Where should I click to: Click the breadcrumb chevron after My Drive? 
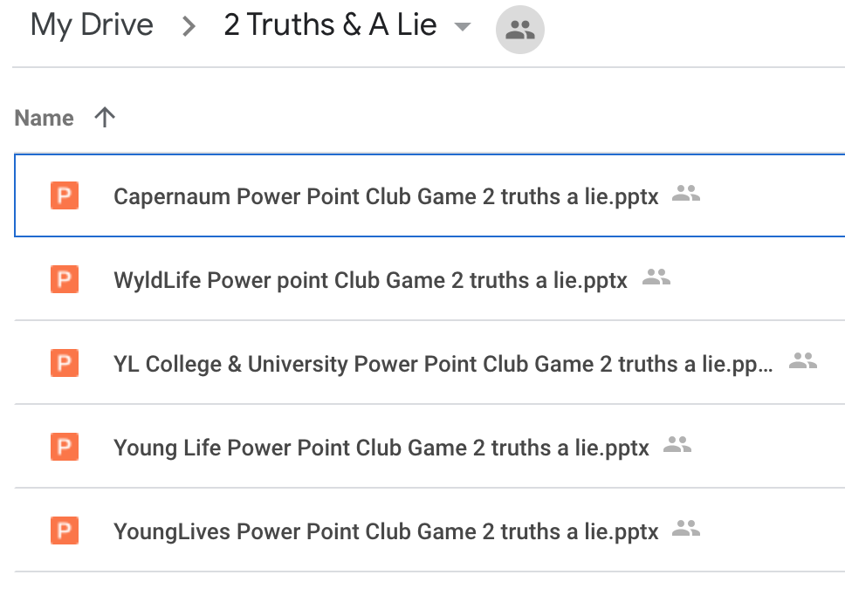click(189, 26)
